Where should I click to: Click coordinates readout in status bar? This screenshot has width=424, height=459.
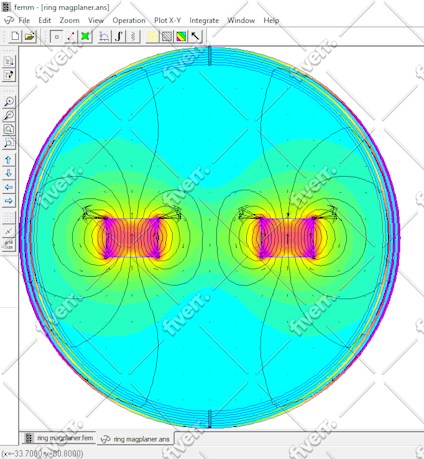coord(42,454)
